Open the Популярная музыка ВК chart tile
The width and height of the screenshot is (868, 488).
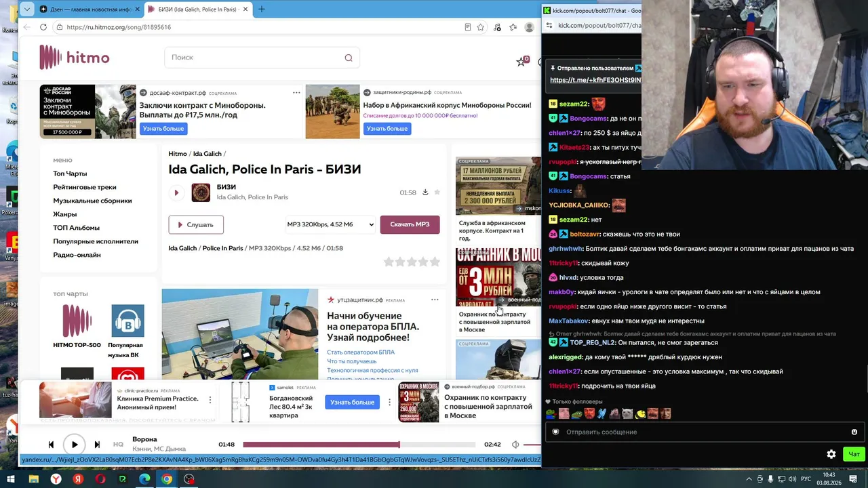(x=127, y=331)
